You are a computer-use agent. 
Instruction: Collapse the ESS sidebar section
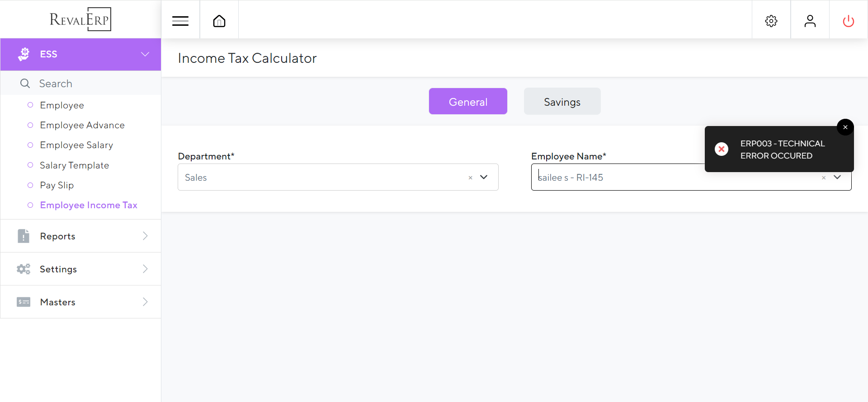point(145,54)
